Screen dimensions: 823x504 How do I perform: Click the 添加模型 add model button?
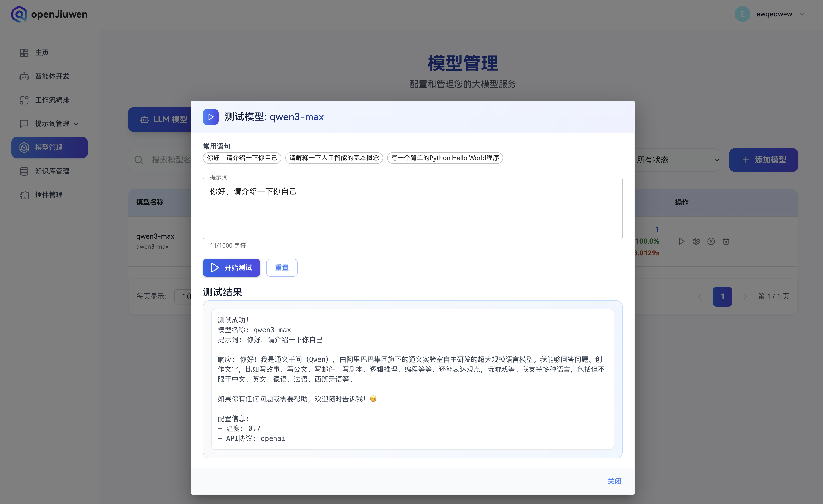point(764,160)
